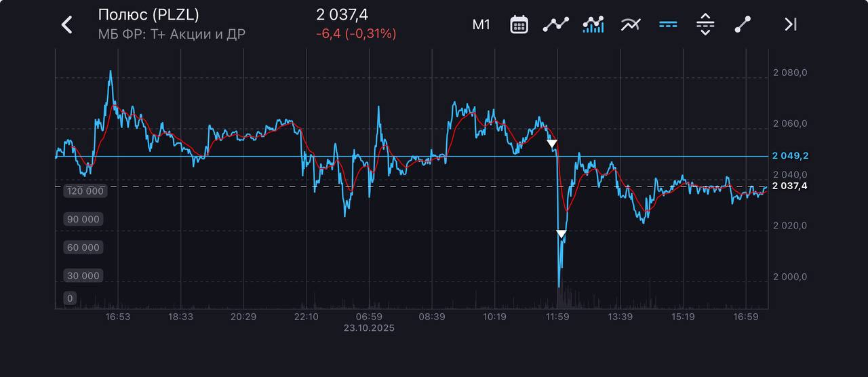Select the blue 2 049,2 price level label
The height and width of the screenshot is (377, 868).
pos(791,156)
